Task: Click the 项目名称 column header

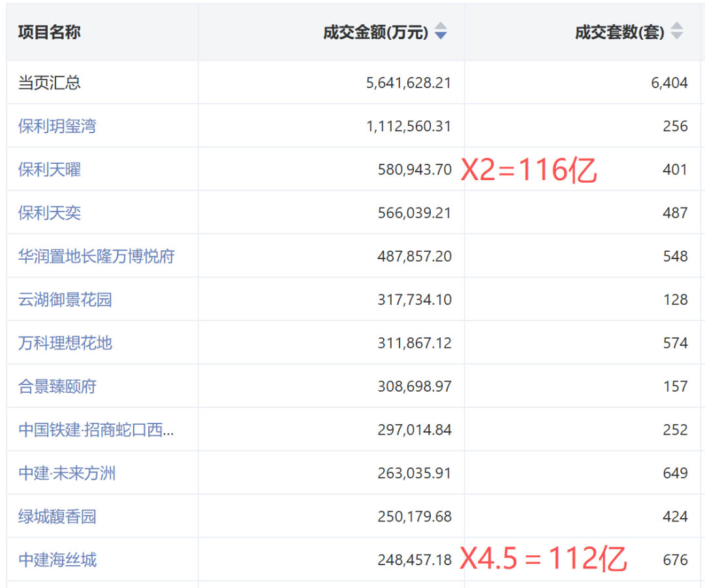Action: tap(50, 32)
